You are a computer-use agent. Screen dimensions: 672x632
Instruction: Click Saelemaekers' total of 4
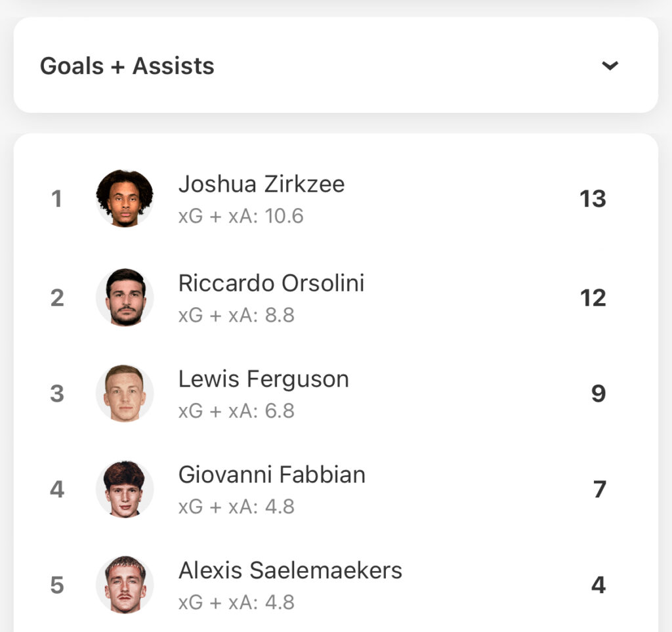[x=598, y=585]
